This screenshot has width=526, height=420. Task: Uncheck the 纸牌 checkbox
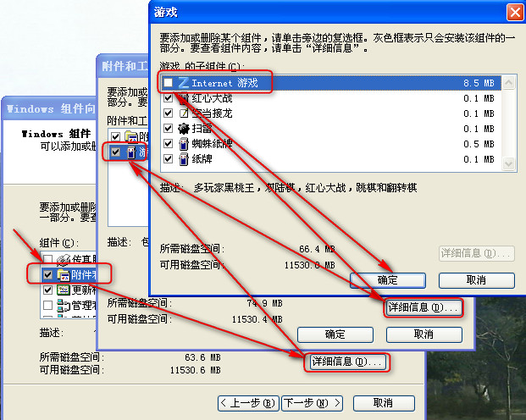click(168, 158)
